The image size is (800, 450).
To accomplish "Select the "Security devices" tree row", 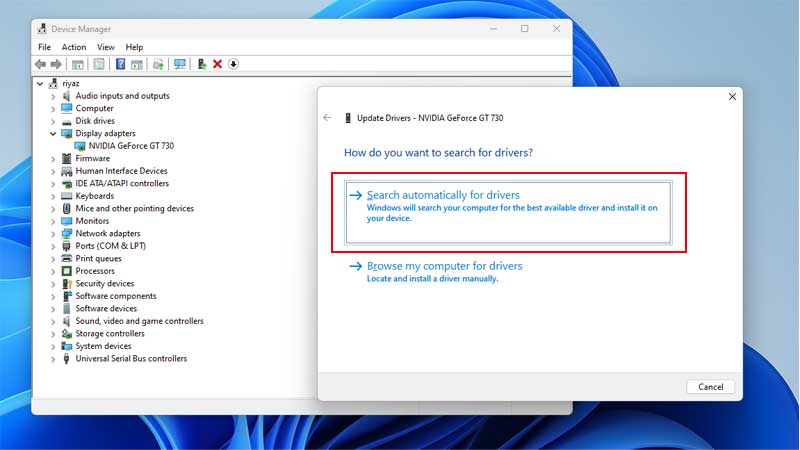I will pos(105,284).
